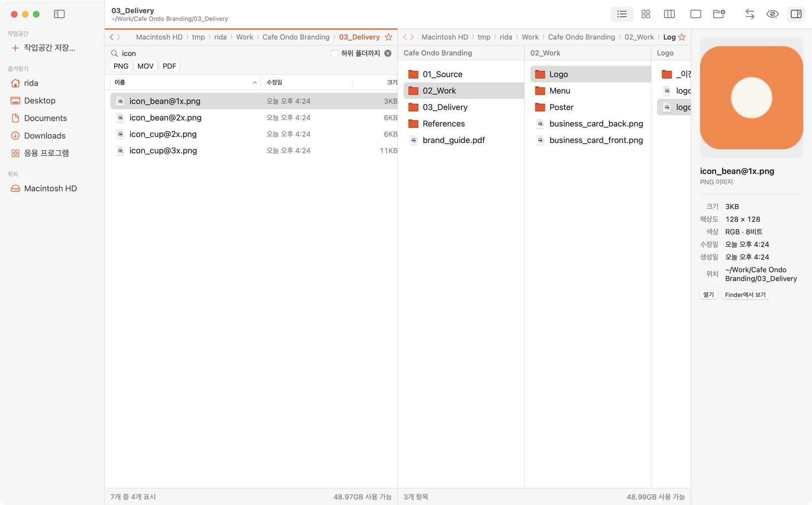
Task: Create a new folder via toolbar icon
Action: point(719,14)
